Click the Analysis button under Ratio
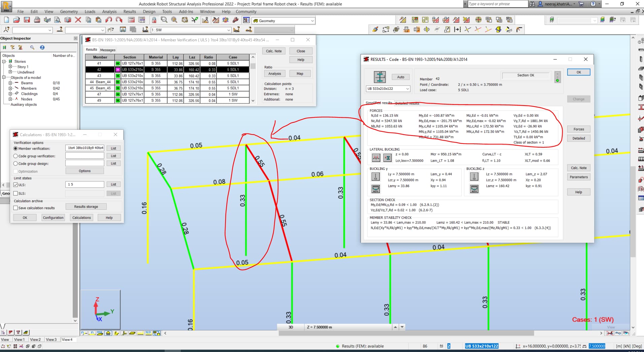This screenshot has width=644, height=352. [x=275, y=74]
